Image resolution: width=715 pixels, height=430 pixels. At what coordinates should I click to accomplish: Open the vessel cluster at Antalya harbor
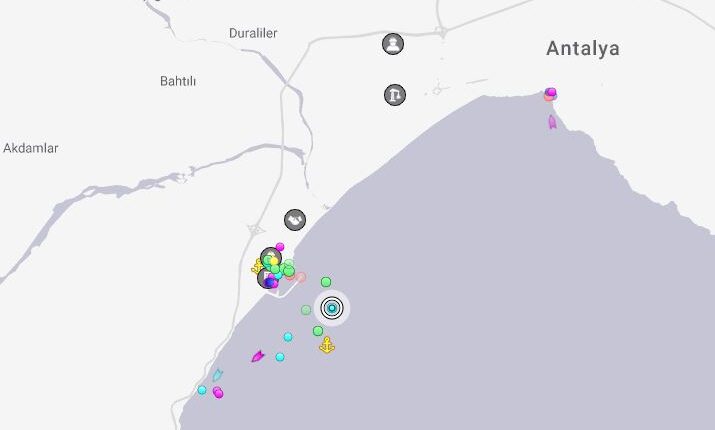(550, 94)
